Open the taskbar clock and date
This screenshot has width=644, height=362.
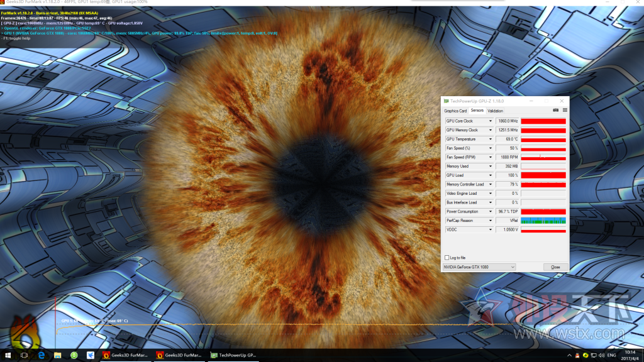[x=630, y=356]
